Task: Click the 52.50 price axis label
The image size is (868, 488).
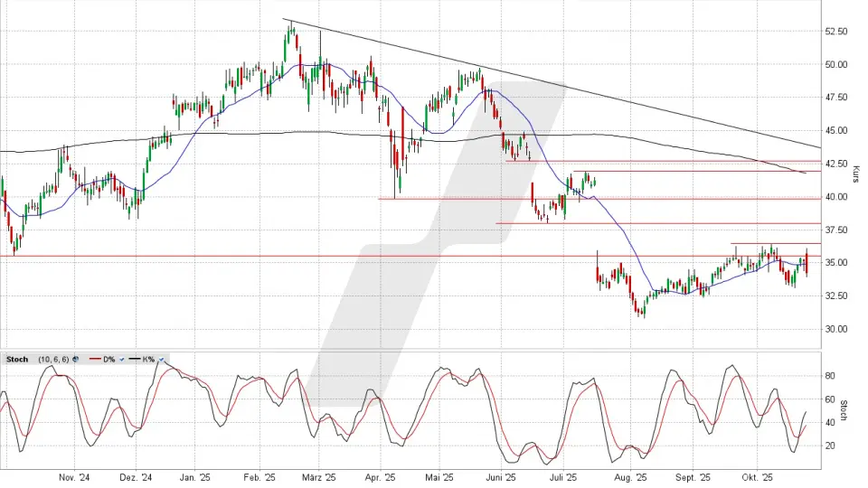Action: pos(835,32)
